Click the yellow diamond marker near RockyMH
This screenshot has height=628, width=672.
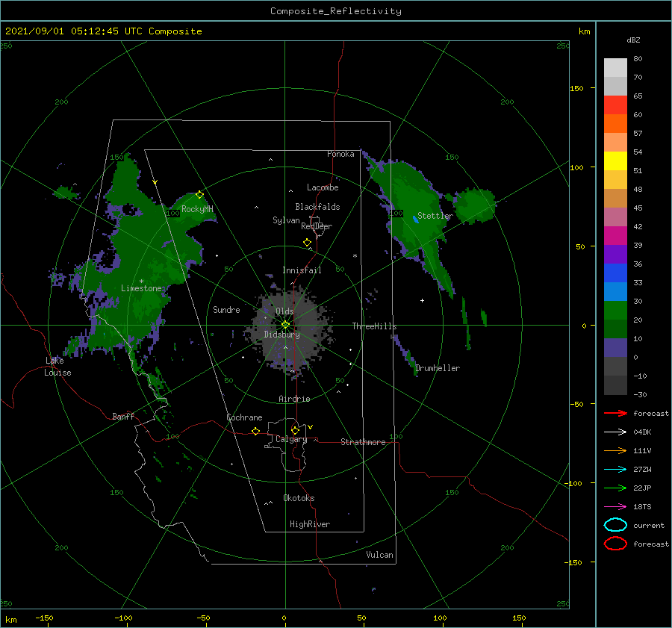199,195
